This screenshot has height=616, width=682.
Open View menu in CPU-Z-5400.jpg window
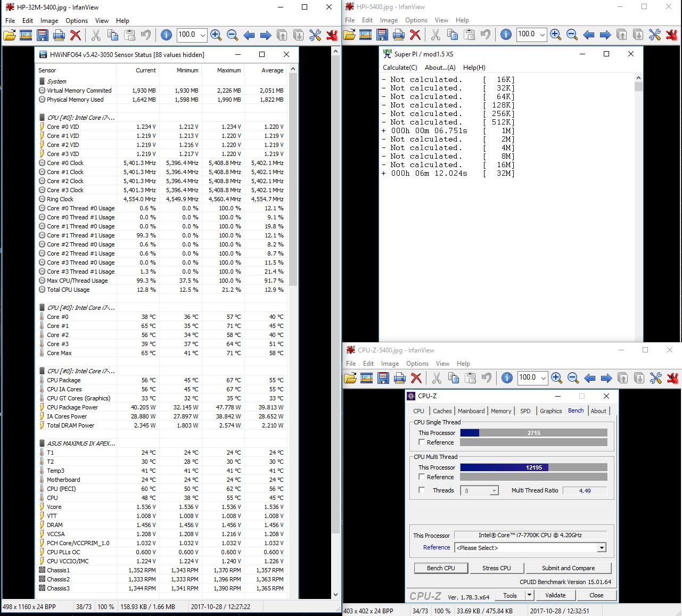pos(442,364)
